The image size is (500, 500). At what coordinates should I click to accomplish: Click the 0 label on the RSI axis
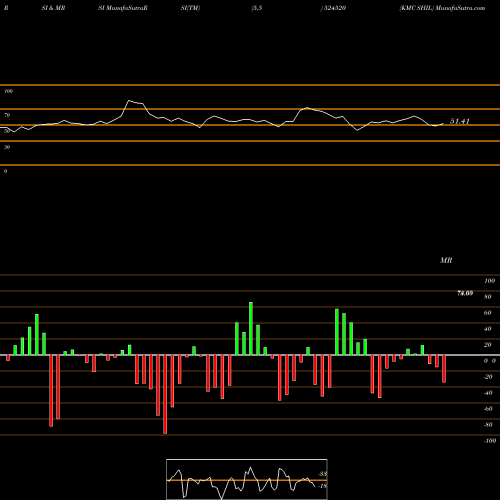pos(5,171)
